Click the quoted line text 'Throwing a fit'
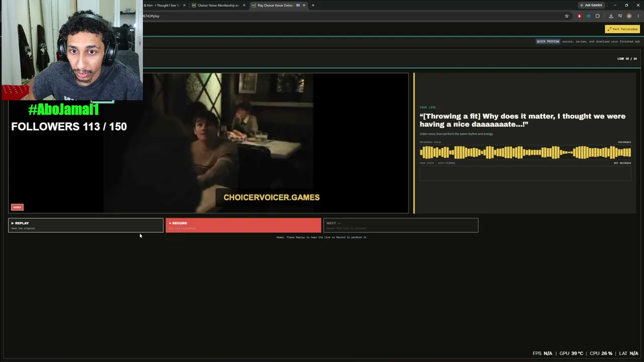644x362 pixels. pos(523,120)
